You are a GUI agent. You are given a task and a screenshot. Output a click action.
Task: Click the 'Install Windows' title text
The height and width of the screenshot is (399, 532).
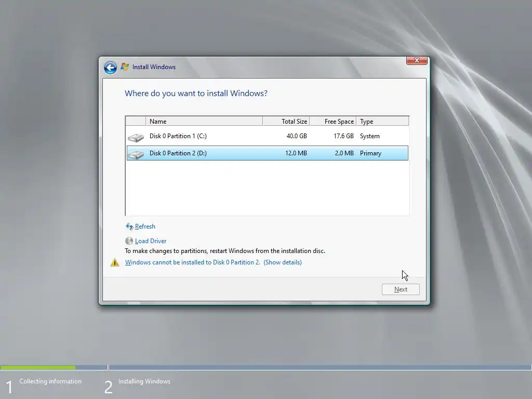point(154,67)
